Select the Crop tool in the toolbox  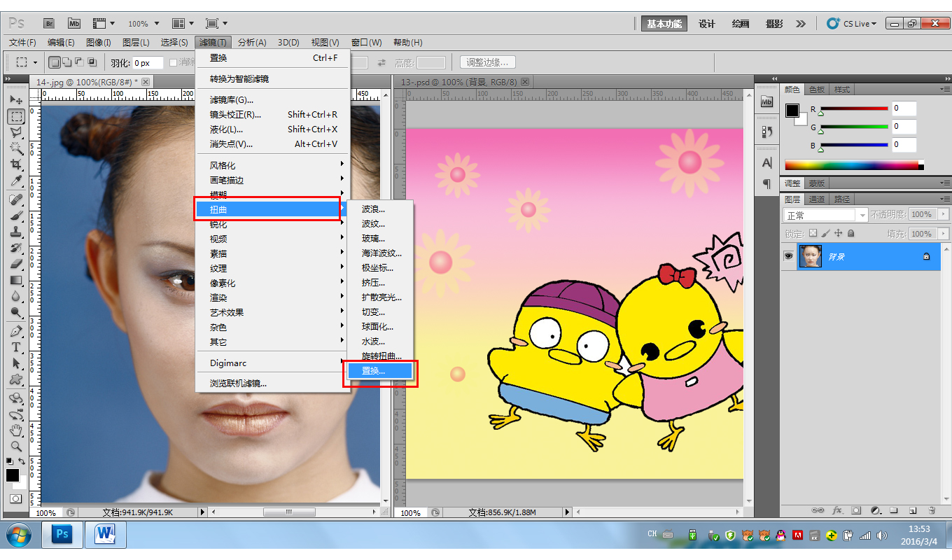(15, 164)
